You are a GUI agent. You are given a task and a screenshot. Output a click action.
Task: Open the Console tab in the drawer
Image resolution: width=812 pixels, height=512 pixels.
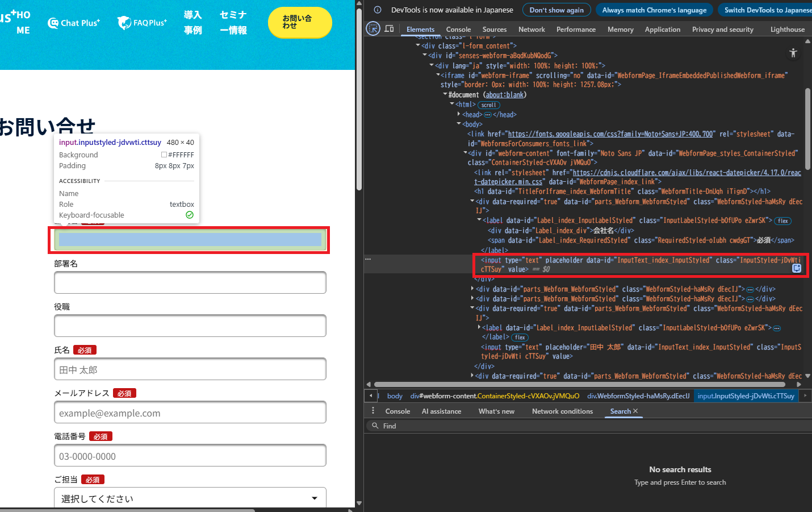(397, 411)
